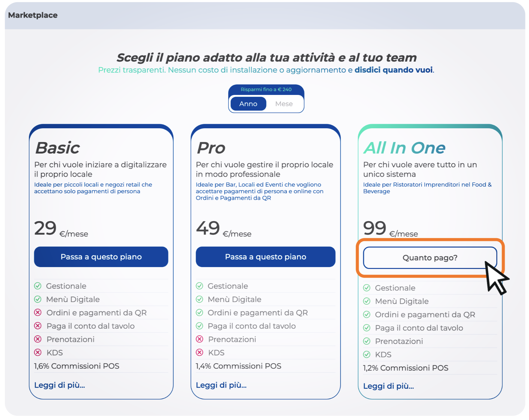The height and width of the screenshot is (420, 529).
Task: Click the Ordini e pagamenti cross icon in Basic
Action: coord(38,312)
